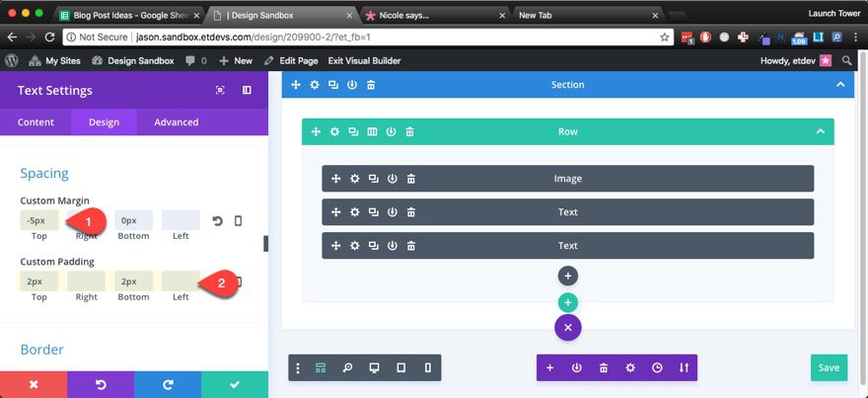Select phone preview icon in bottom toolbar

(427, 367)
